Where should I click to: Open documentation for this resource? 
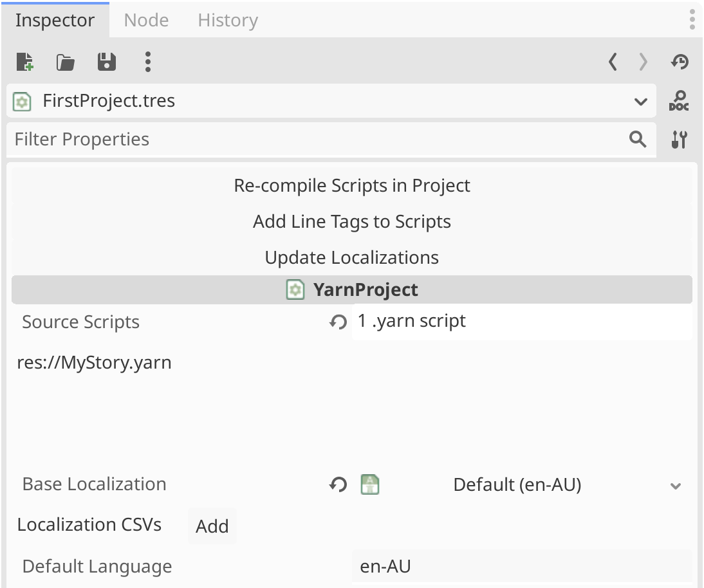679,101
